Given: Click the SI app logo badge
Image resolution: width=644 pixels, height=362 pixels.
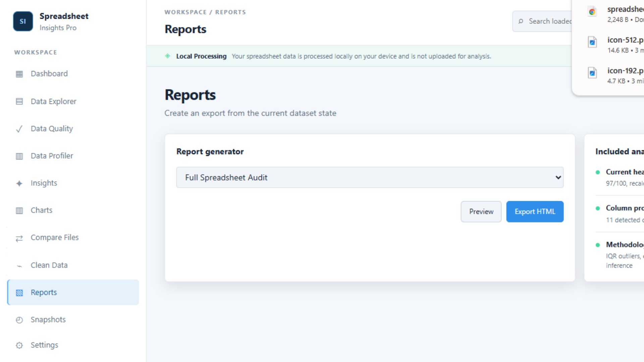Looking at the screenshot, I should pyautogui.click(x=23, y=21).
